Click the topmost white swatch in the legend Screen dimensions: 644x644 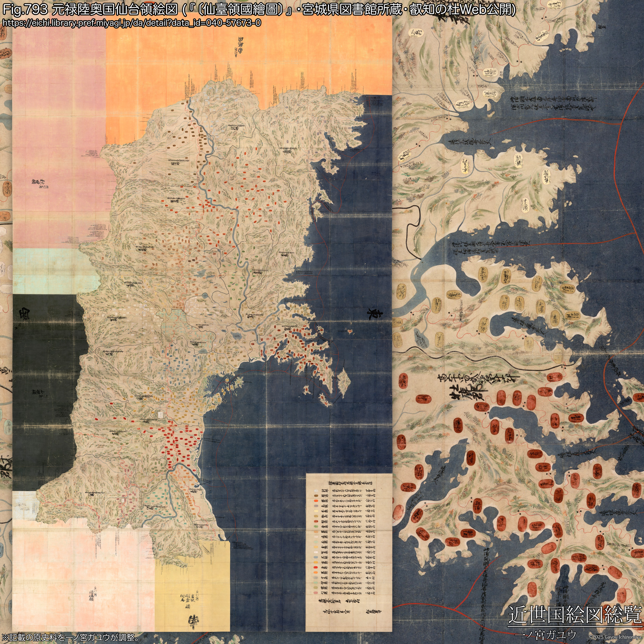(316, 491)
